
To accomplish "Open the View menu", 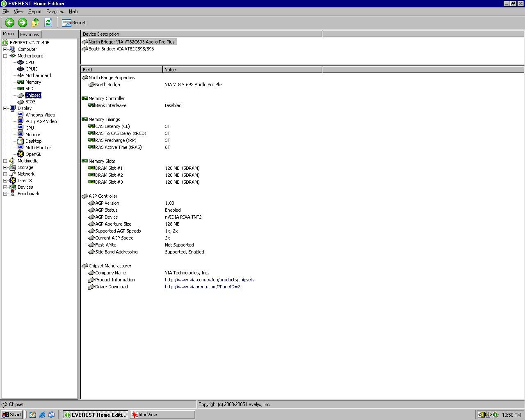I will coord(18,11).
